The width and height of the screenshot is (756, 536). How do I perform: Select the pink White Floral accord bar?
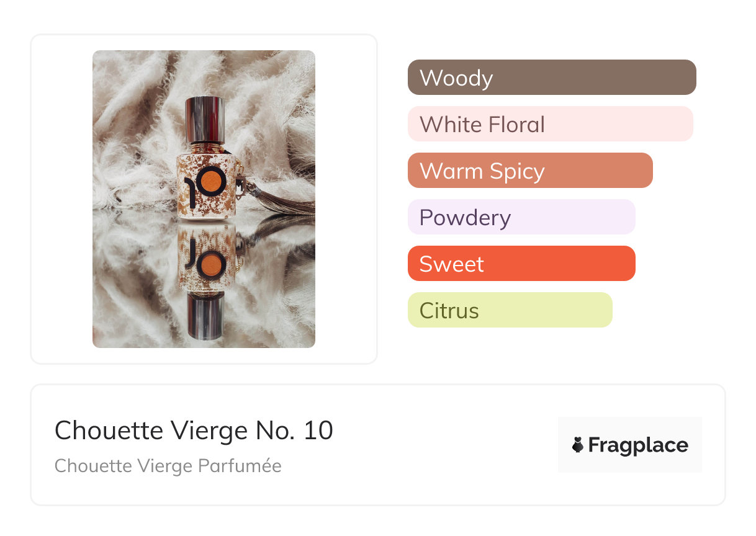(550, 124)
